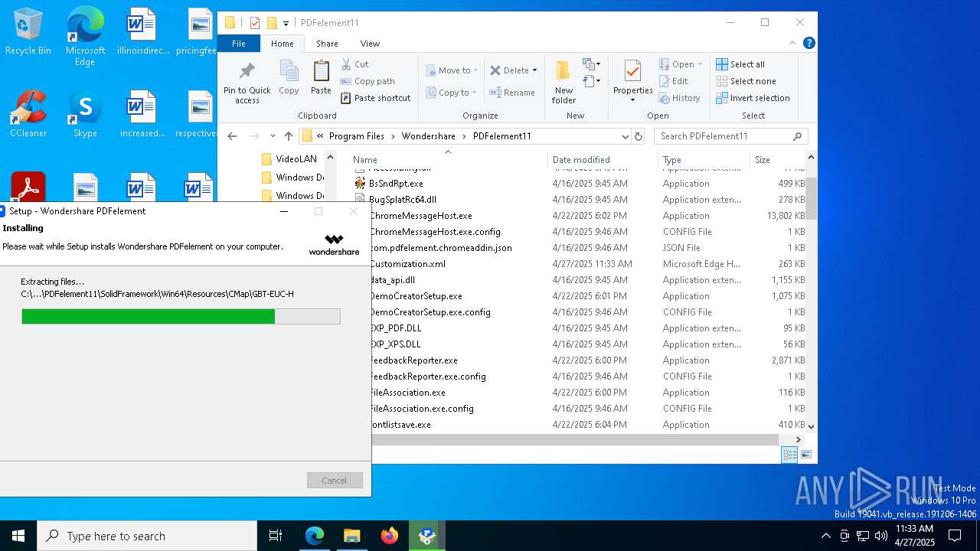Open the File menu tab
Image resolution: width=980 pixels, height=551 pixels.
click(x=239, y=44)
